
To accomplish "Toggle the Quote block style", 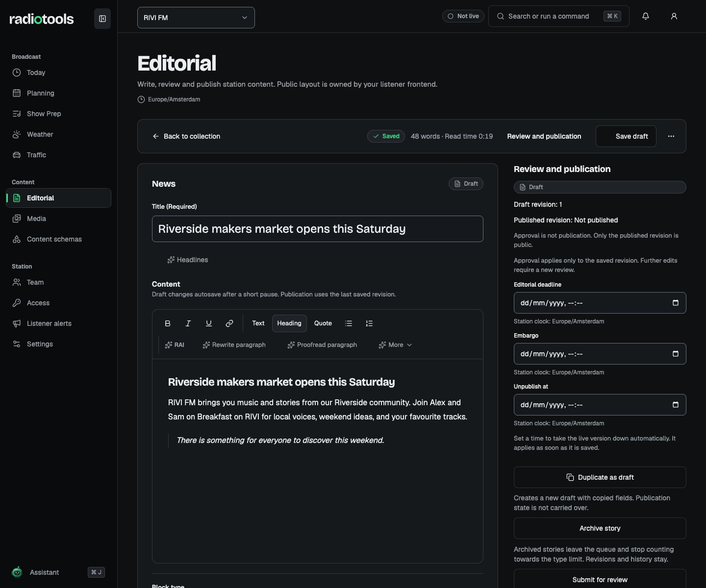I will 323,323.
